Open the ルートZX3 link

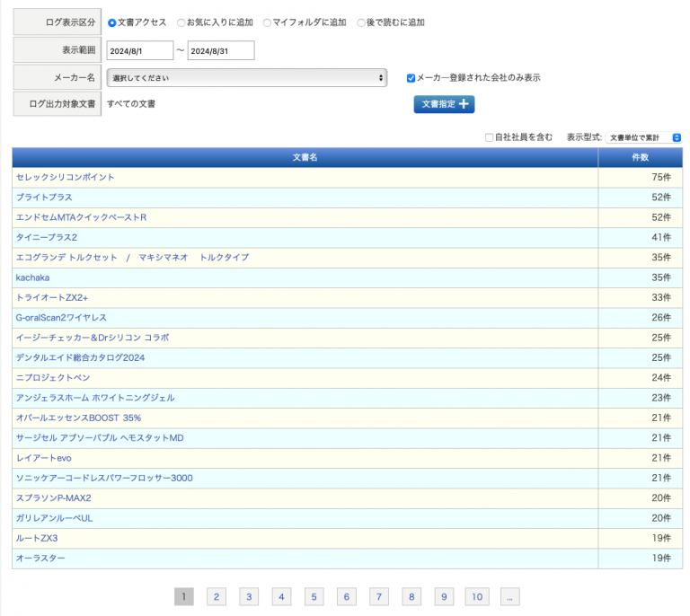click(x=37, y=538)
